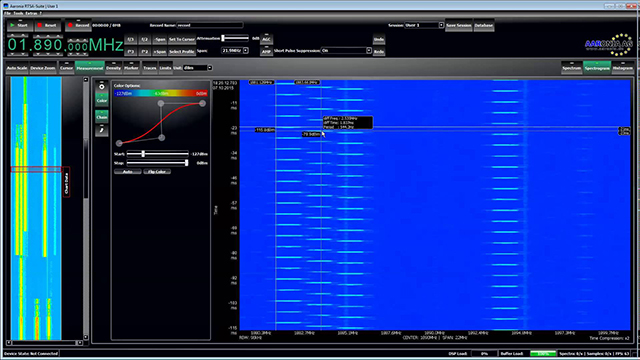Click the Start color level slider handle

coord(143,154)
